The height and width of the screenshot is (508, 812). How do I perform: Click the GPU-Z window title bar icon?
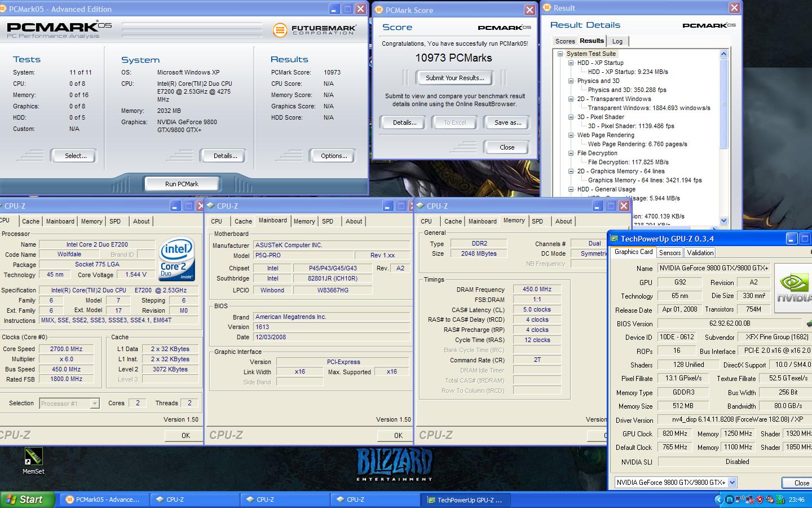pos(614,239)
